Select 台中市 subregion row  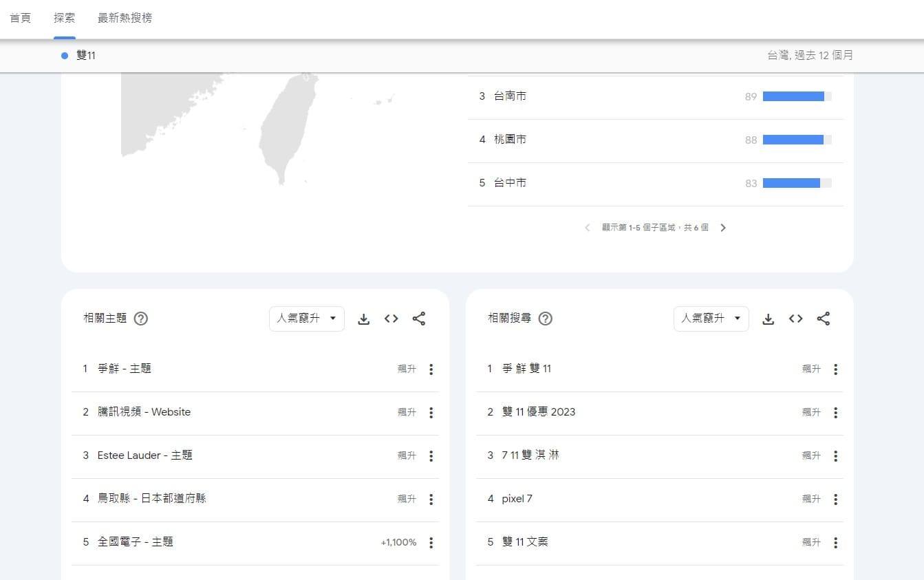coord(655,184)
